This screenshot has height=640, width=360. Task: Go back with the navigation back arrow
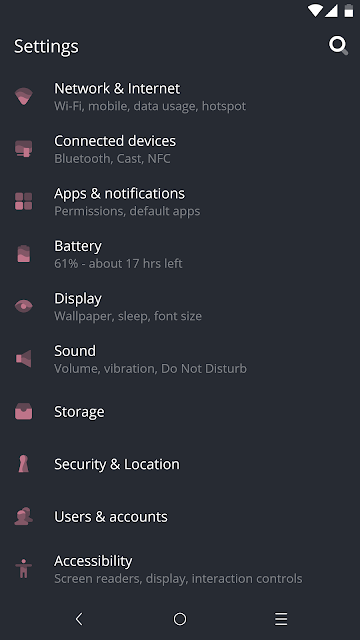[x=79, y=619]
